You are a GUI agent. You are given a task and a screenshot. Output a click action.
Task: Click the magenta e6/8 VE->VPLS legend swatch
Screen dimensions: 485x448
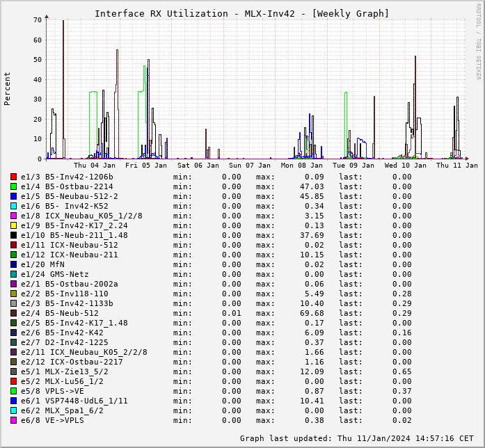[x=13, y=420]
